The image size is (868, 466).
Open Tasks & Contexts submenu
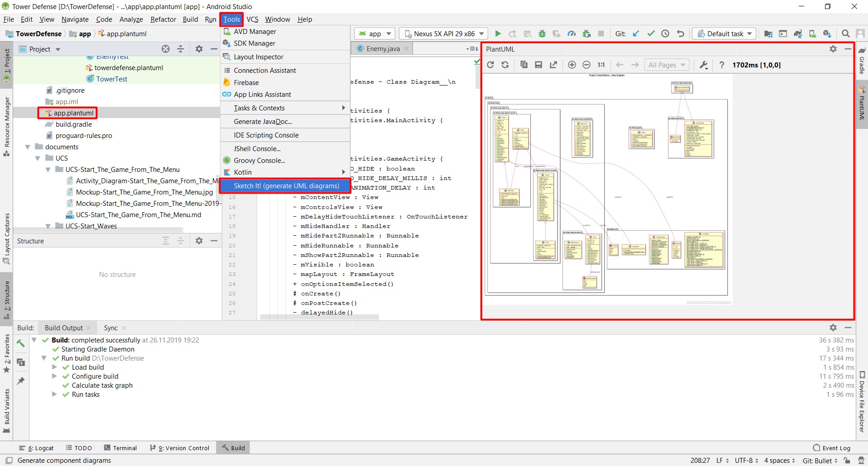[285, 108]
